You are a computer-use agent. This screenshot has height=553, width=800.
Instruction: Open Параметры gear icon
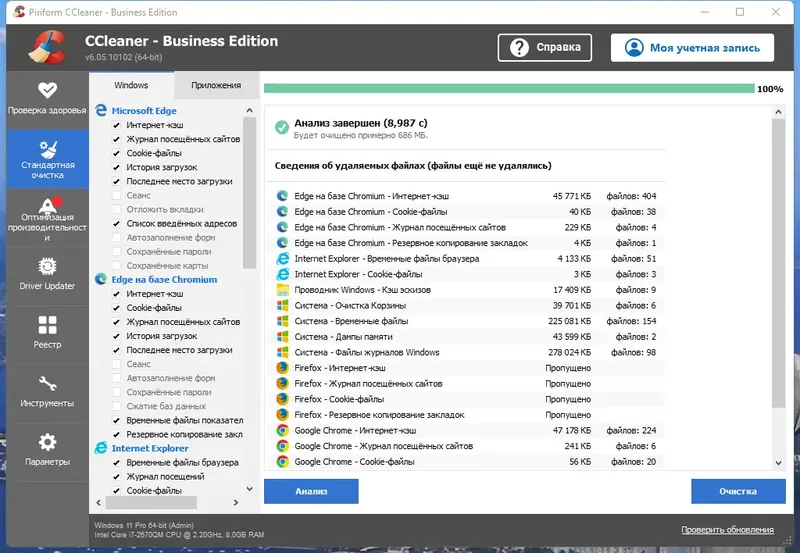[x=47, y=442]
